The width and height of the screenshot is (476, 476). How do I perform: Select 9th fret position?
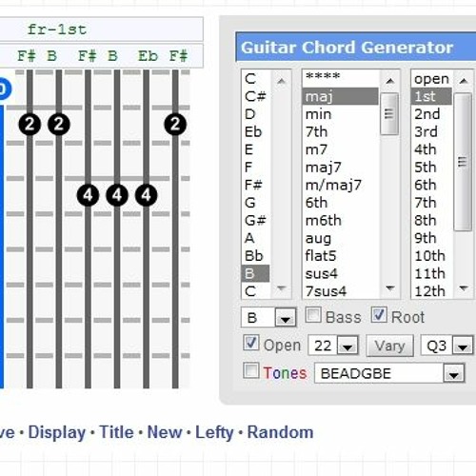(431, 238)
